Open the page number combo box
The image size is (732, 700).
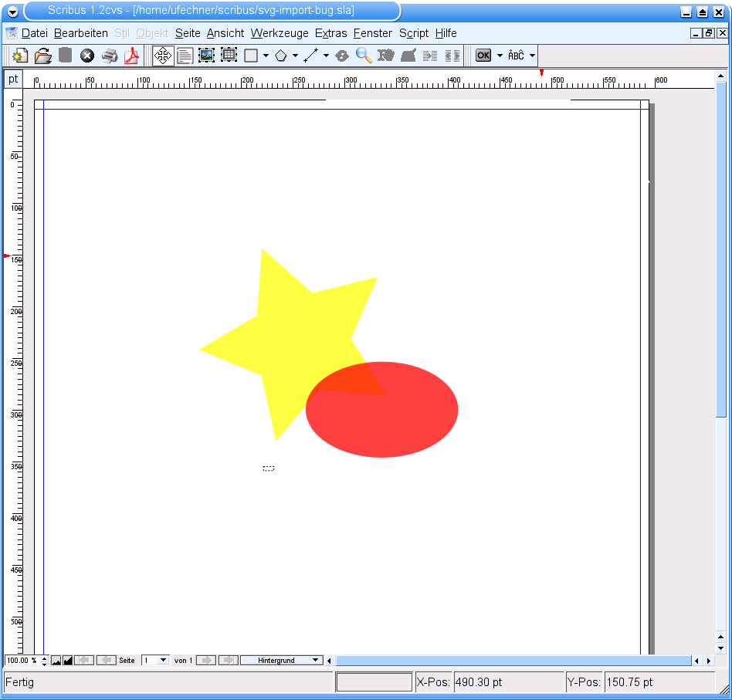155,661
